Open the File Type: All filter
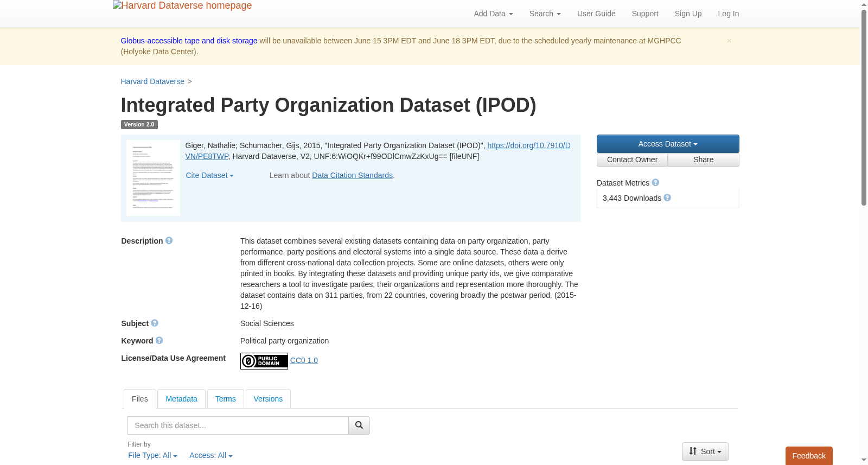Viewport: 868px width, 465px height. [152, 455]
